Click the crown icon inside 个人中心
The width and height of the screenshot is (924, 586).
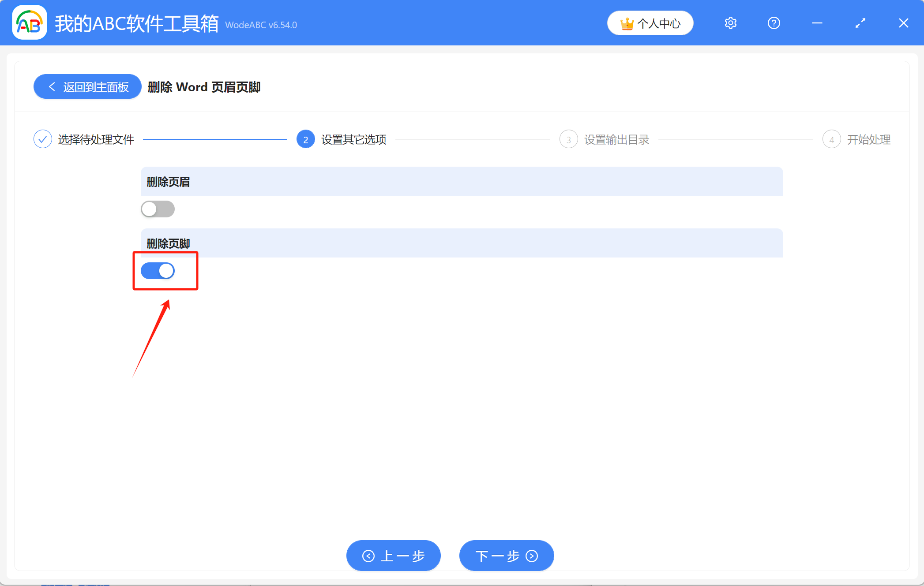pos(627,23)
